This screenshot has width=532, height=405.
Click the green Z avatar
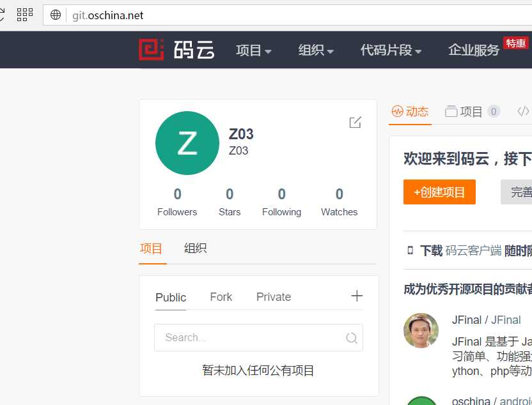[x=187, y=143]
